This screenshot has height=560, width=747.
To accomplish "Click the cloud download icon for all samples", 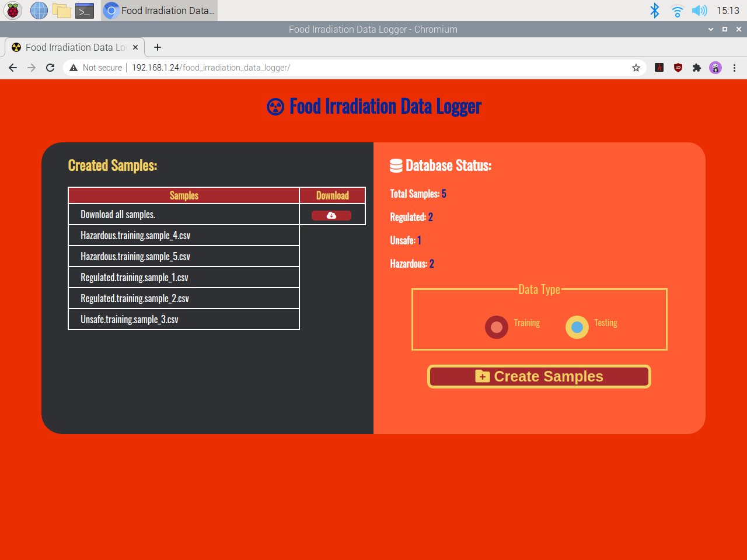I will 331,215.
